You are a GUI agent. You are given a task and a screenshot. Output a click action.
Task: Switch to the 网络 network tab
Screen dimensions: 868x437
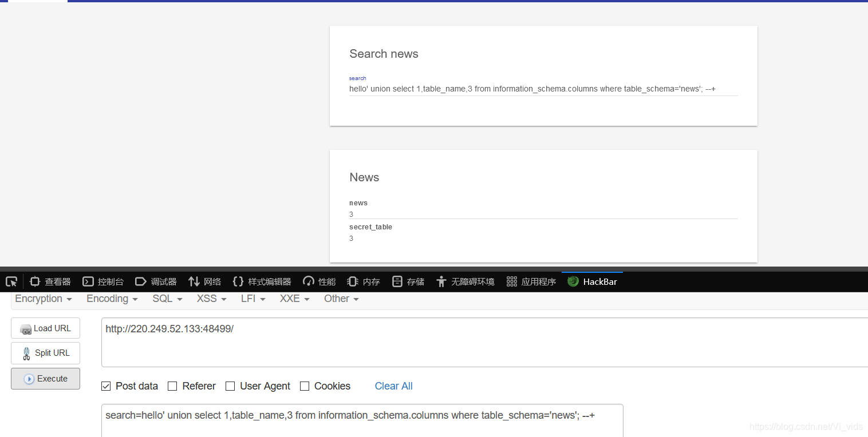click(x=204, y=281)
